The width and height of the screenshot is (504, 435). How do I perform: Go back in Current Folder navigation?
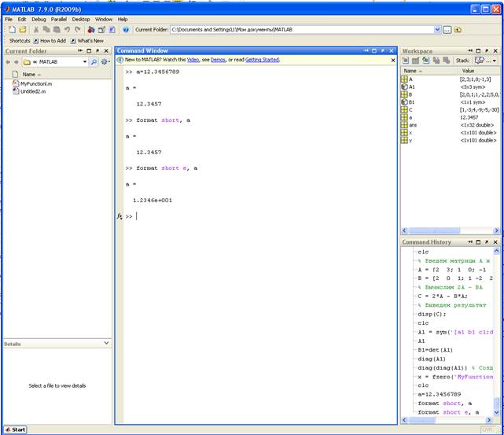(8, 61)
